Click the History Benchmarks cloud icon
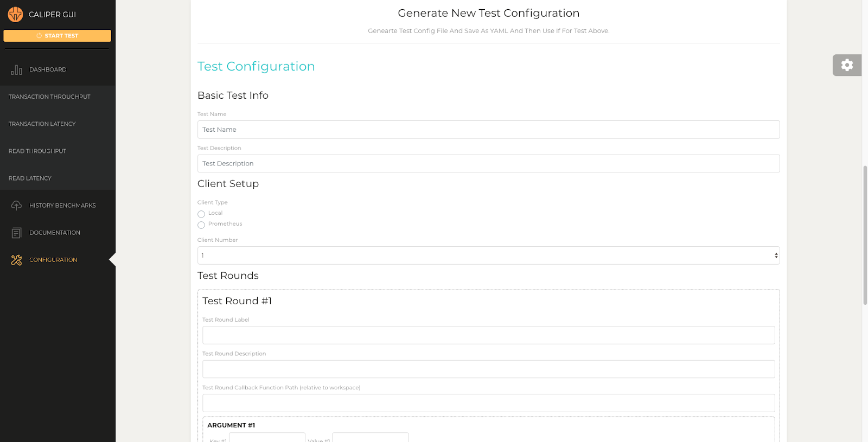This screenshot has height=442, width=868. click(16, 205)
